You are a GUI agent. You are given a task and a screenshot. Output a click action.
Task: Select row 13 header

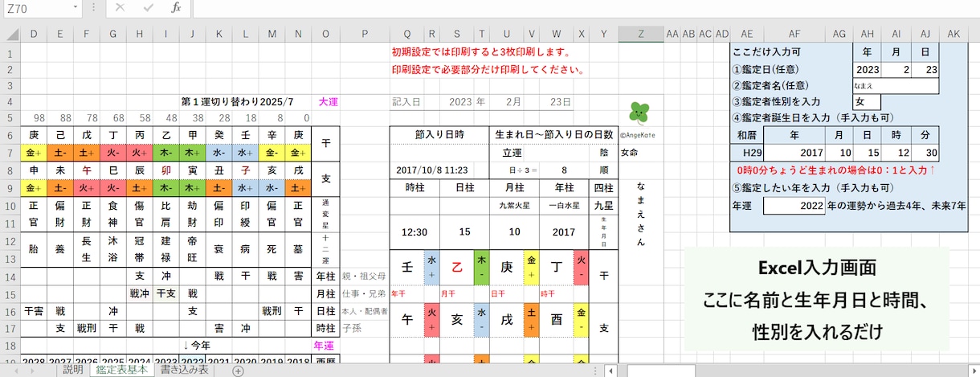[x=10, y=259]
